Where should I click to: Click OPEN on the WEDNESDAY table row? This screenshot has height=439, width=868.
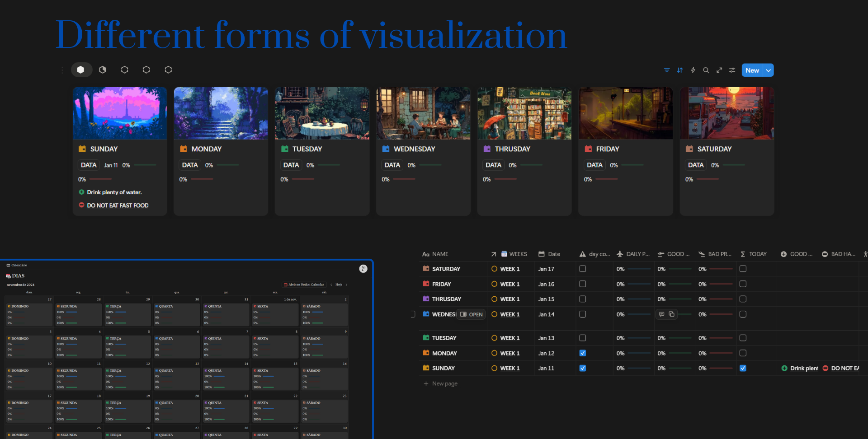pos(472,314)
